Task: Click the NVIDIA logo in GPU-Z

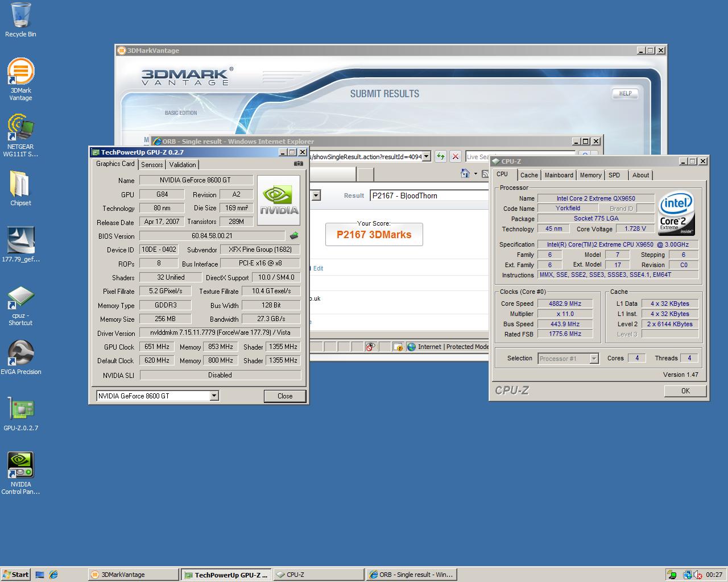Action: [x=279, y=200]
